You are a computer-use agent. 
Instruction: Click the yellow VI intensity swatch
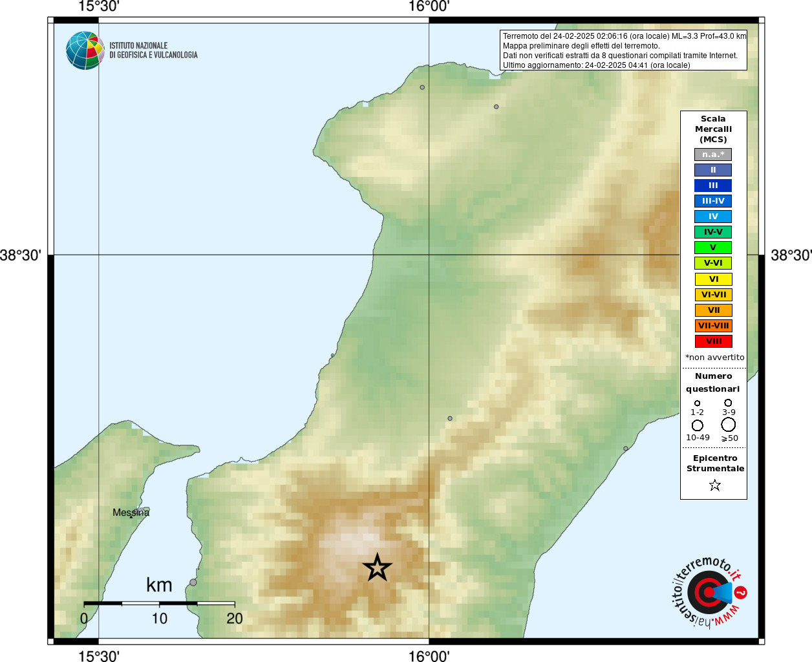713,279
